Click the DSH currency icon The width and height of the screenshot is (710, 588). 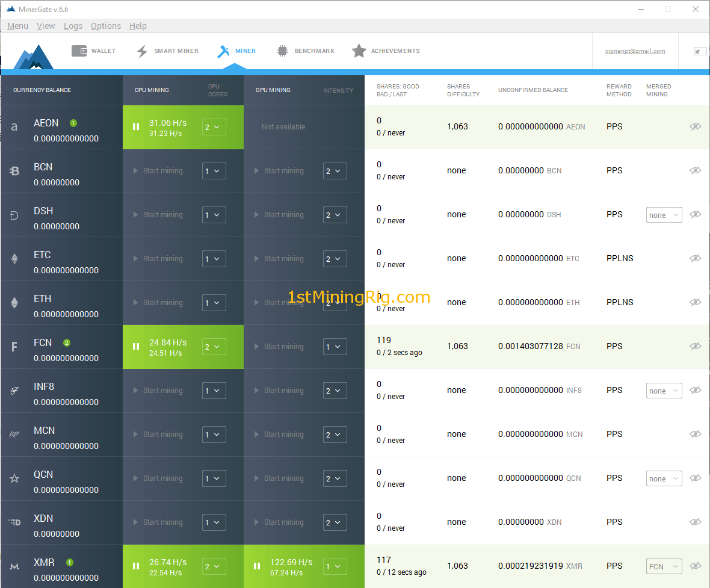click(x=14, y=215)
